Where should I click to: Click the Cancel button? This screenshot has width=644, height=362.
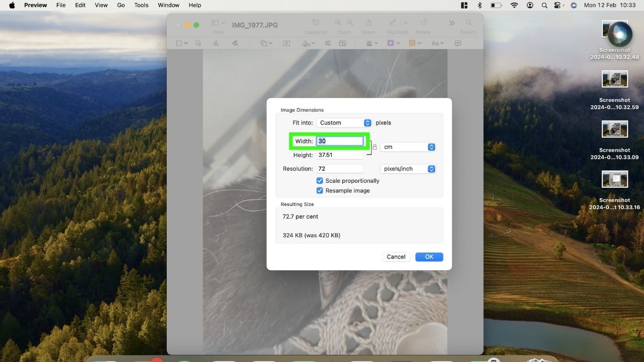pyautogui.click(x=396, y=257)
